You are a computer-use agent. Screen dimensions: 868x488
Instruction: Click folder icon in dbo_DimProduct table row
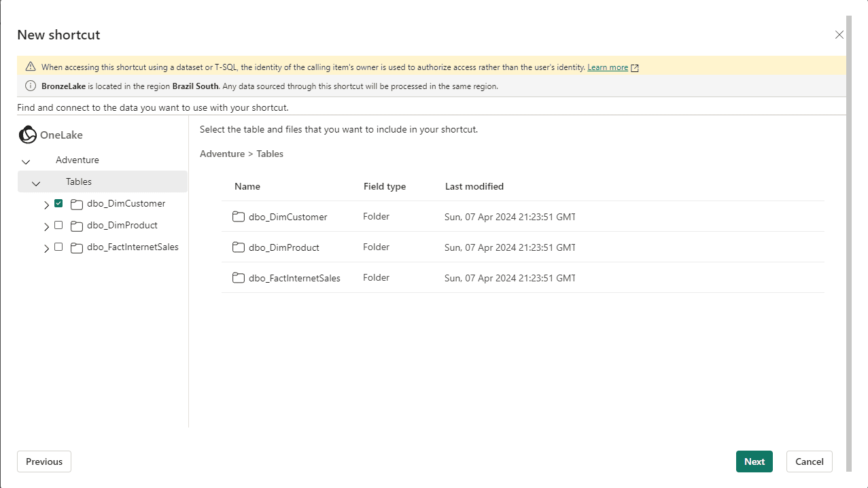pos(238,247)
